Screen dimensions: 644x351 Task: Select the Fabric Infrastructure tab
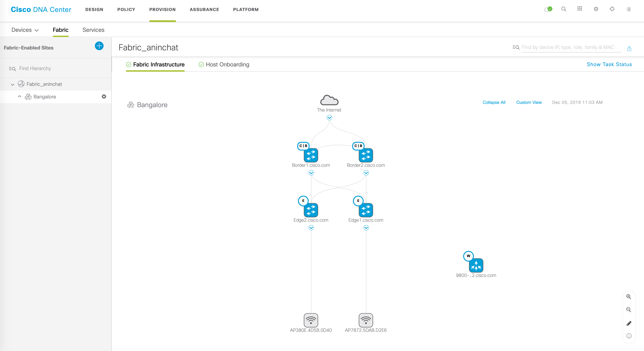pyautogui.click(x=155, y=65)
